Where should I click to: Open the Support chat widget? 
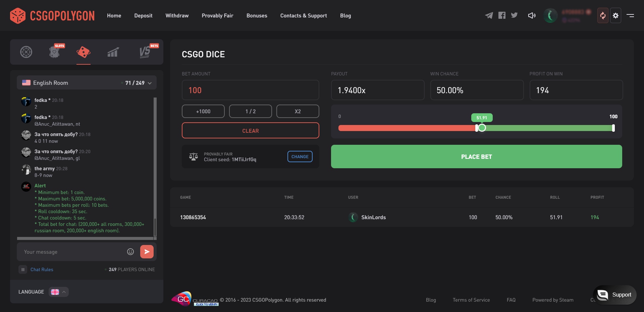[x=615, y=295]
